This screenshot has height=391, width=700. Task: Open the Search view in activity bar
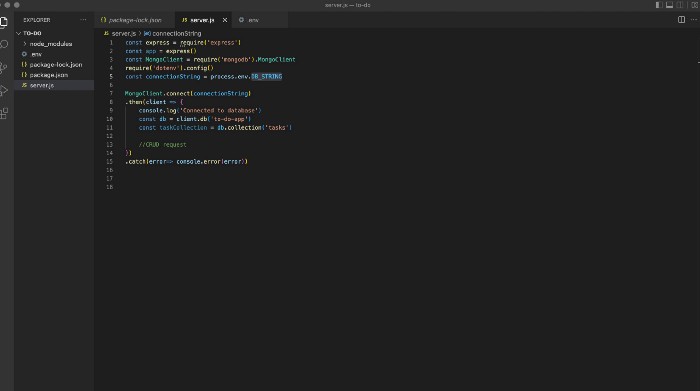(4, 44)
